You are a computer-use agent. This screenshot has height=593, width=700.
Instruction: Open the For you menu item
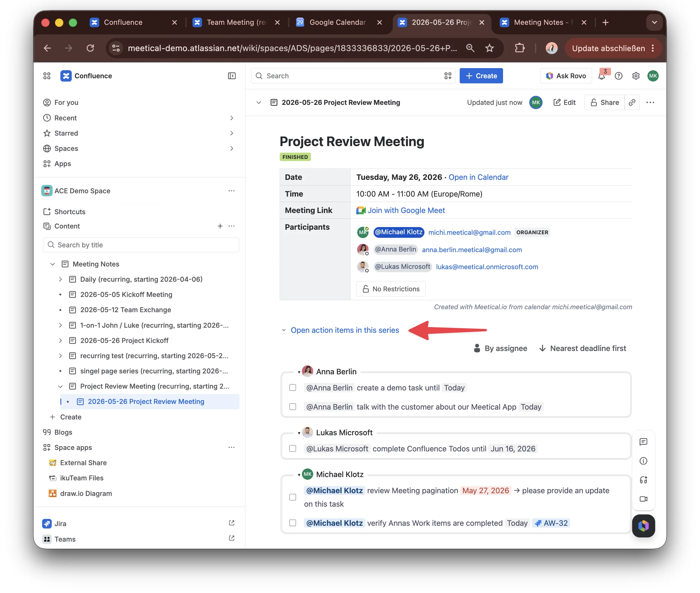pyautogui.click(x=66, y=102)
